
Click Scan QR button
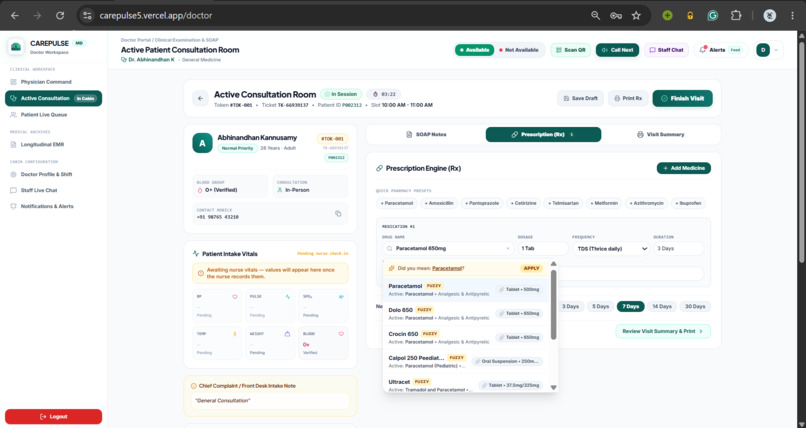(x=571, y=50)
